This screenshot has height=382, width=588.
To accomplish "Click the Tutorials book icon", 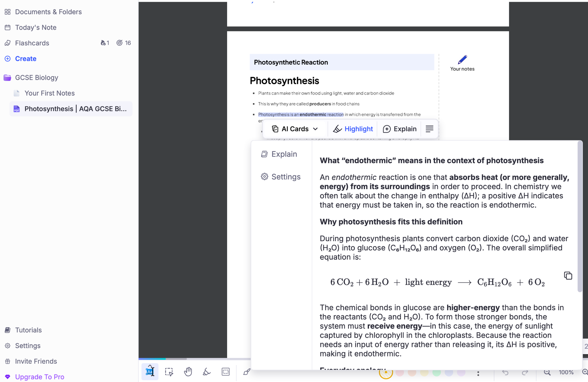I will [x=7, y=330].
